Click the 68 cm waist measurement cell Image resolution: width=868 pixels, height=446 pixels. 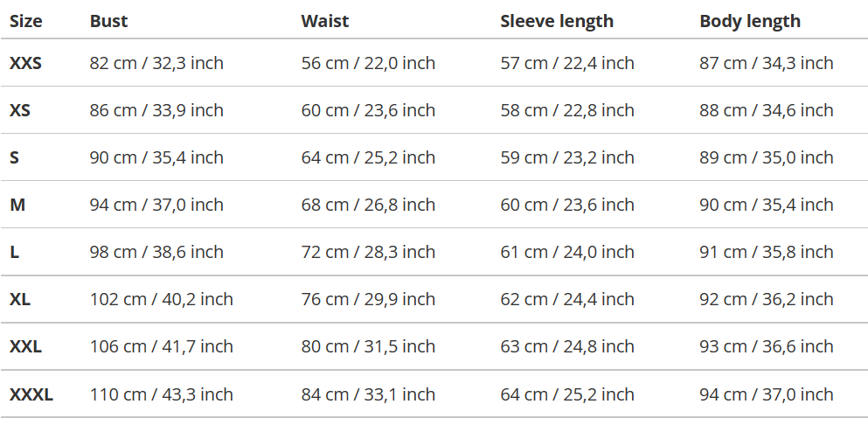(x=368, y=205)
